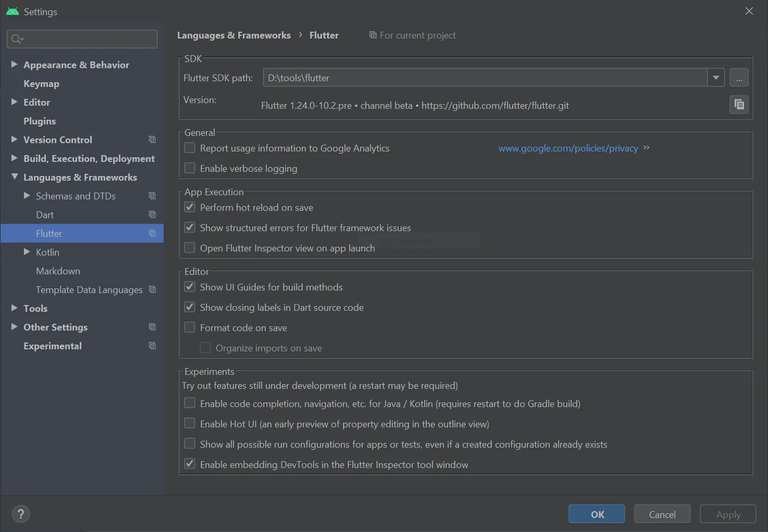Open Plugins settings page
This screenshot has height=532, width=768.
pos(40,121)
